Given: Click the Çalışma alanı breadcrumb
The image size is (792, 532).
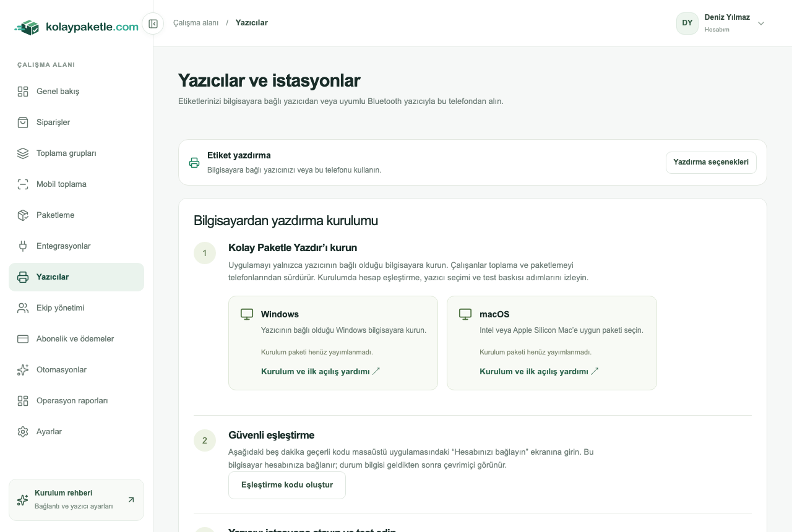Looking at the screenshot, I should tap(196, 23).
